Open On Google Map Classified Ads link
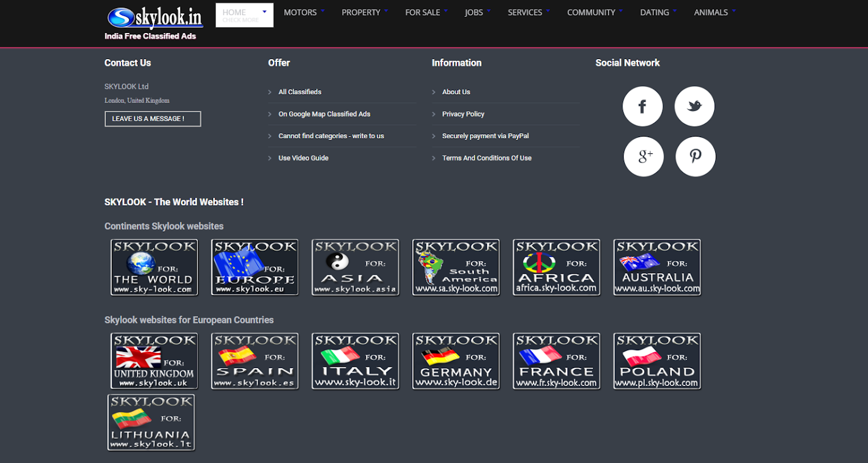This screenshot has height=463, width=868. [324, 114]
